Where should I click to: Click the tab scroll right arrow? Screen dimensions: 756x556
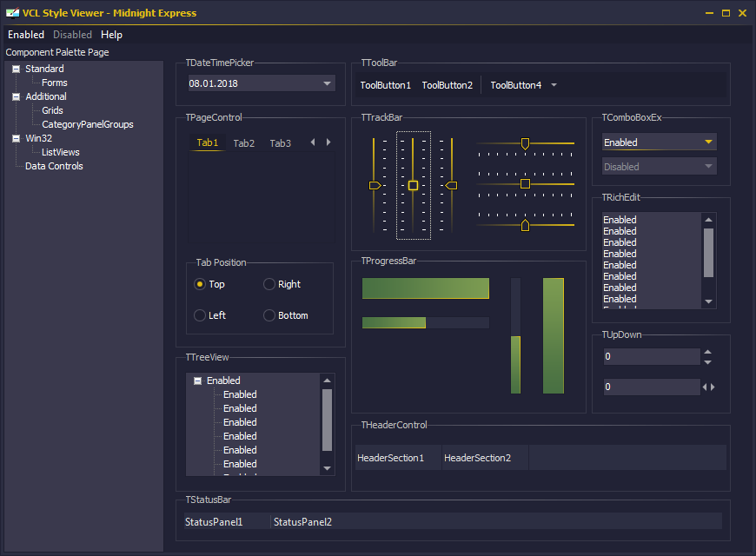[328, 142]
